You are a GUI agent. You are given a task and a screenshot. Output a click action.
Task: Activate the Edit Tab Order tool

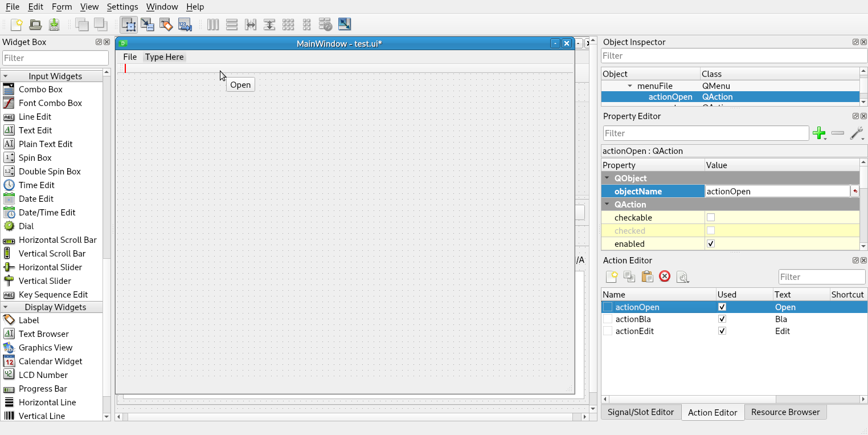coord(185,25)
